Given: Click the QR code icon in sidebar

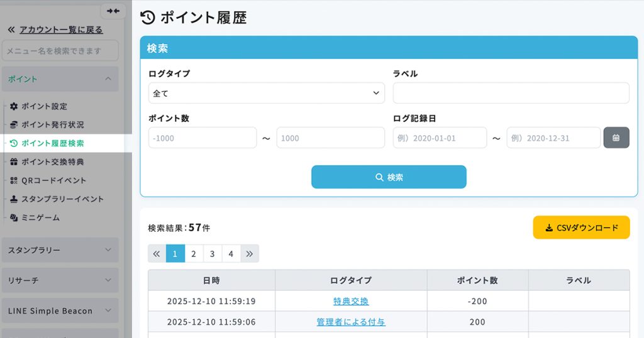Looking at the screenshot, I should [x=14, y=180].
